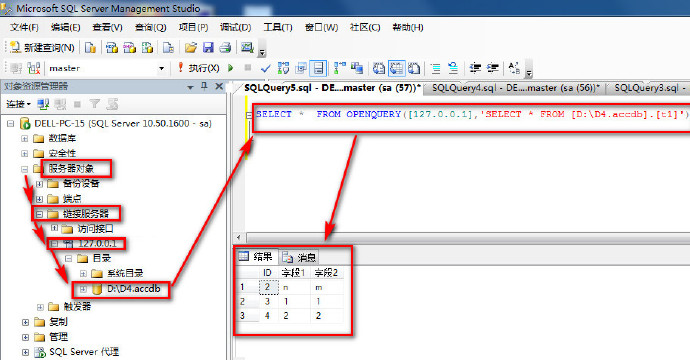
Task: Expand the D:\D4.accdb catalog node
Action: tap(83, 289)
